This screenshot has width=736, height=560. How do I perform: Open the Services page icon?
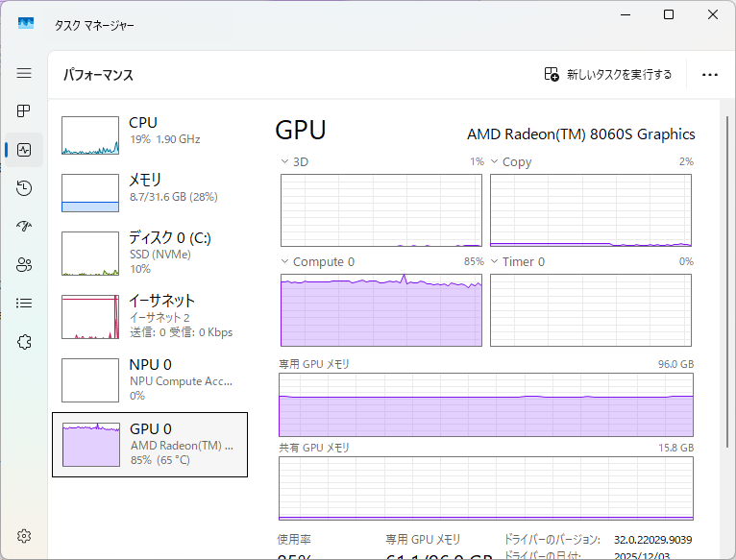pos(24,342)
